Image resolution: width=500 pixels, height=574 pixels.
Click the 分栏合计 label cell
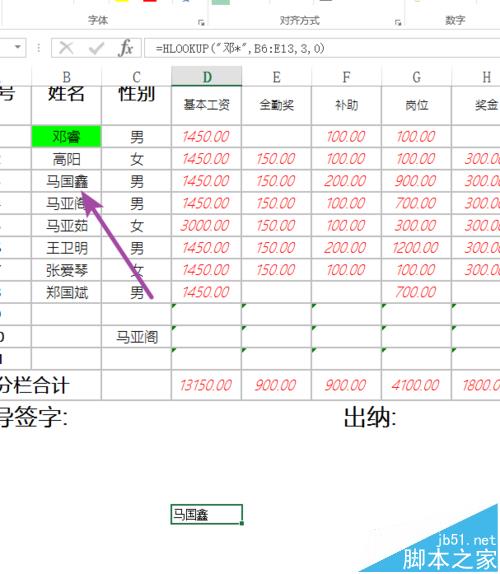coord(50,385)
